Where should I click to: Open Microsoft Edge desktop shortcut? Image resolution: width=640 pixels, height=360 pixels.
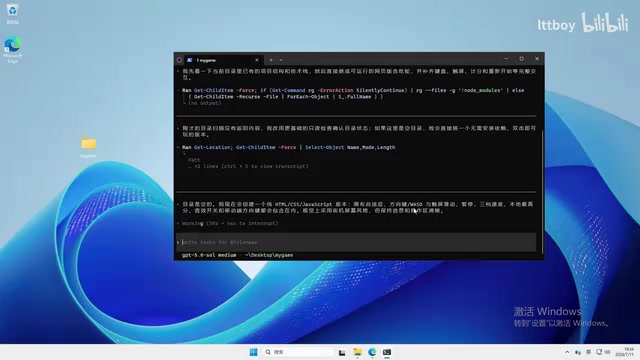[x=12, y=50]
